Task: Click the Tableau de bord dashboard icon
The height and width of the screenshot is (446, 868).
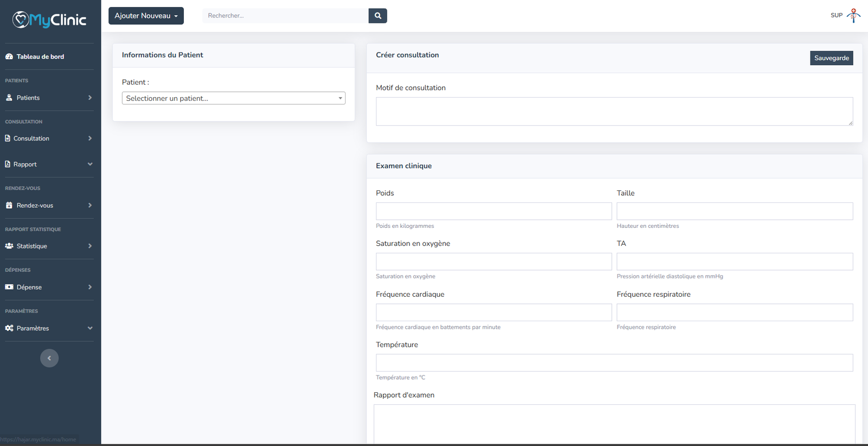Action: point(9,56)
